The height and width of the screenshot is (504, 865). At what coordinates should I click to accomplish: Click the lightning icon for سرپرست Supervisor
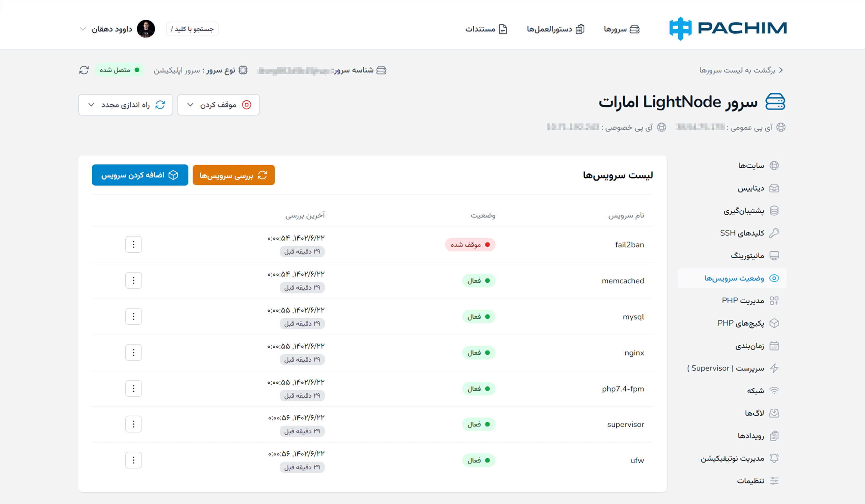coord(774,368)
